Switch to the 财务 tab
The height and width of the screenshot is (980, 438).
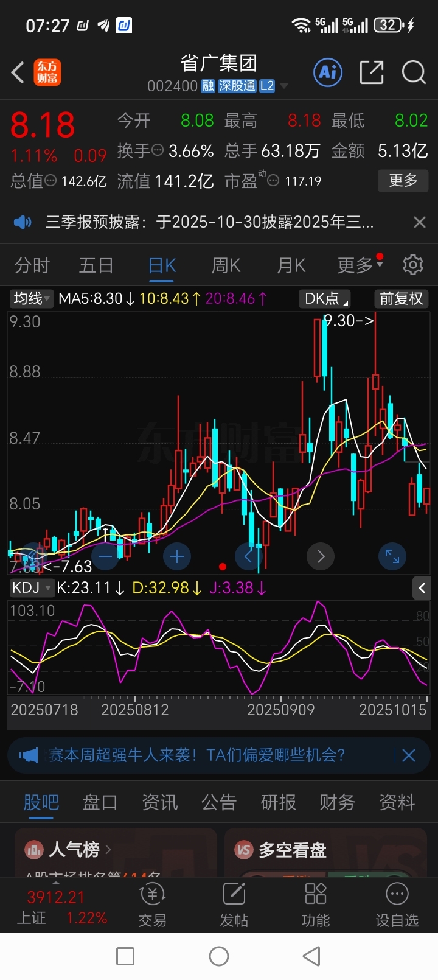(x=337, y=802)
